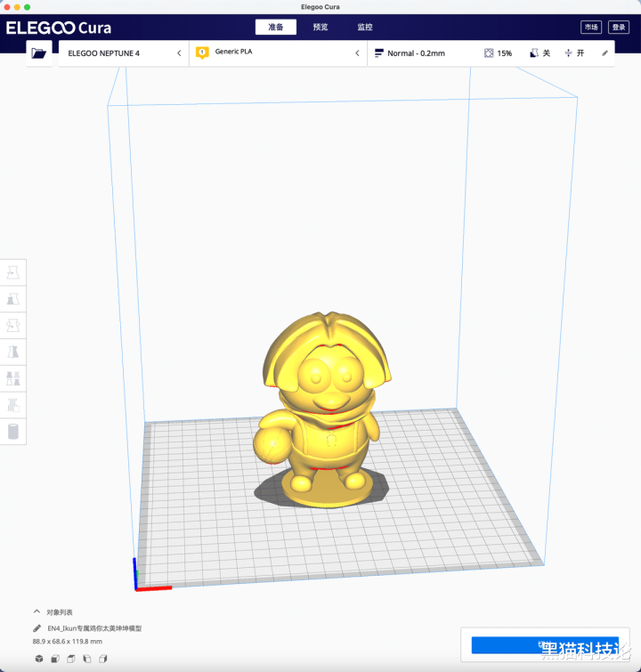Expand the ELEGOO NEPTUNE 4 printer selector
641x672 pixels.
click(124, 53)
